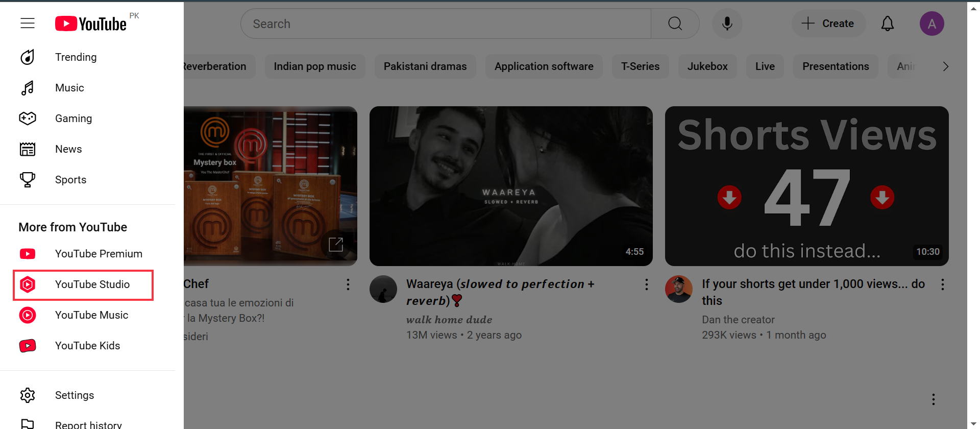Open the Trending menu item
The image size is (980, 429).
point(88,57)
